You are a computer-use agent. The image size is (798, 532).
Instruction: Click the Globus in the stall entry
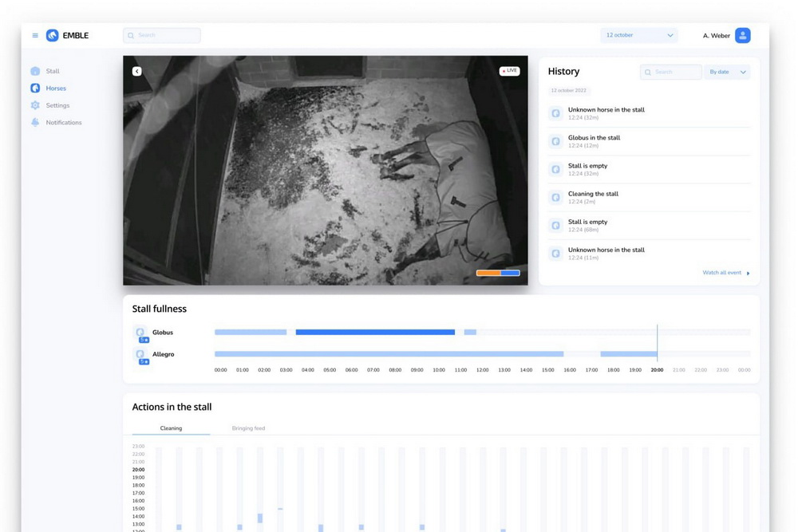pyautogui.click(x=594, y=138)
